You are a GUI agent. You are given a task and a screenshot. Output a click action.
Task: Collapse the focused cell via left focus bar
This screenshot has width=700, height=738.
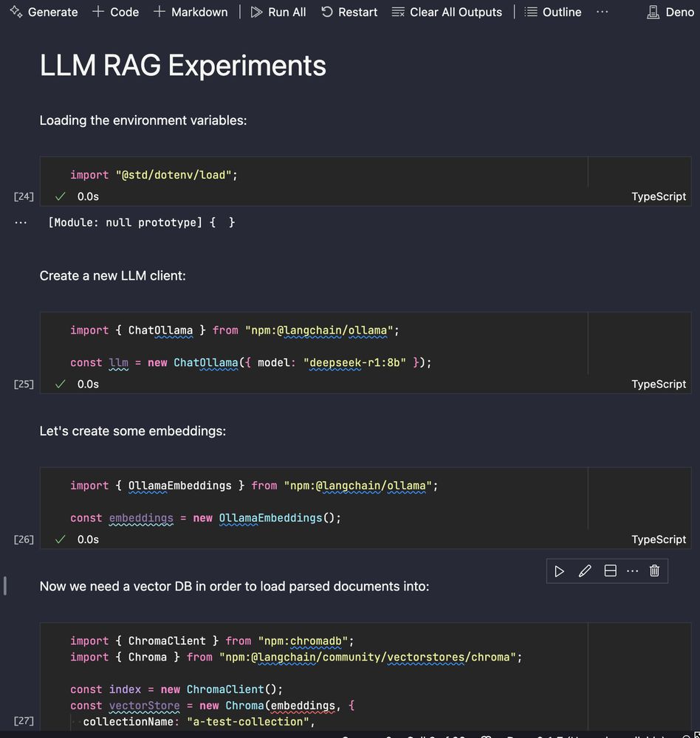tap(4, 586)
